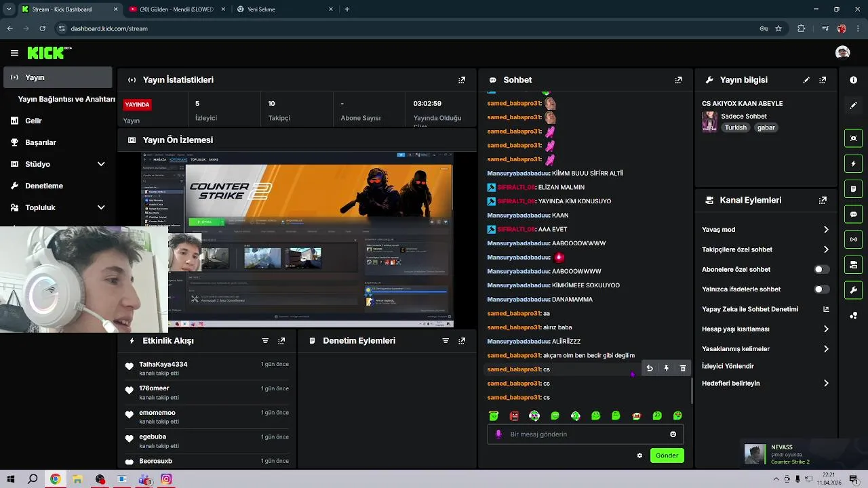Pop out the Kanal Eylemleri panel
Screen dimensions: 868x488
click(x=823, y=201)
